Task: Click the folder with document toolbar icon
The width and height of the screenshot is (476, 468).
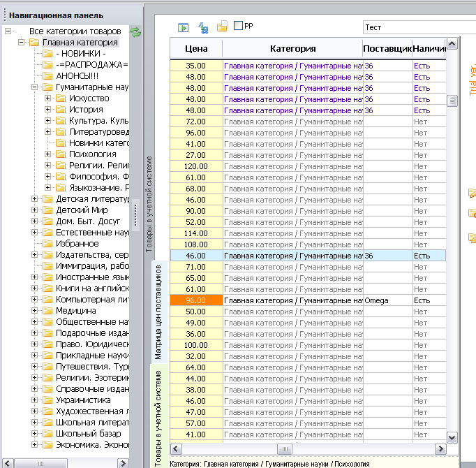Action: point(222,27)
